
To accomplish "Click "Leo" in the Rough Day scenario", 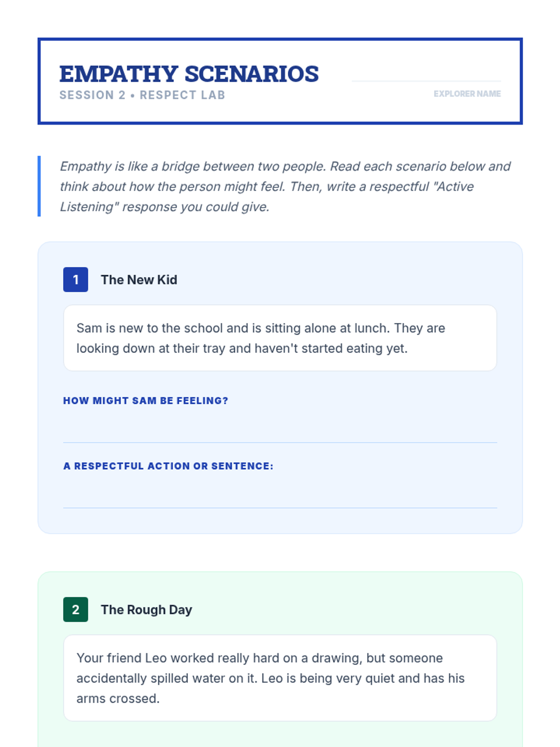I will [156, 658].
